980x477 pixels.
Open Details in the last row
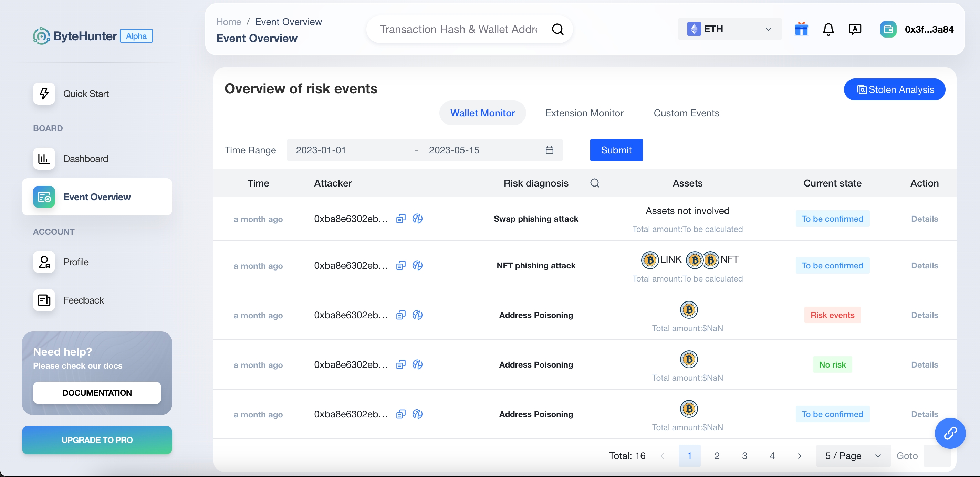(x=925, y=414)
